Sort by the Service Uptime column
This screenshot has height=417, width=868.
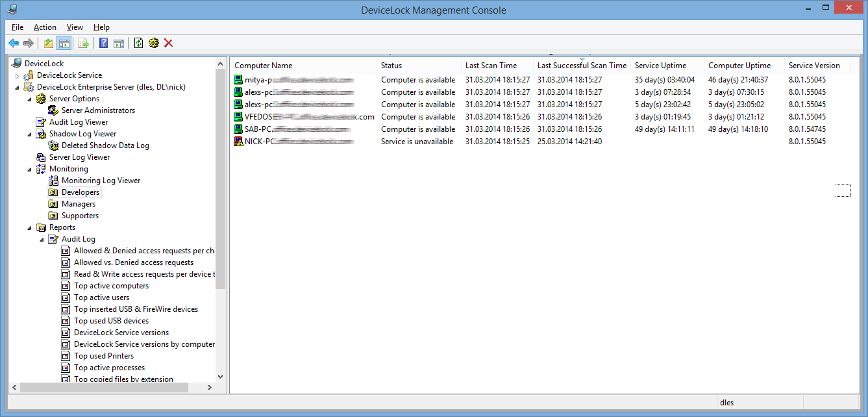point(667,66)
